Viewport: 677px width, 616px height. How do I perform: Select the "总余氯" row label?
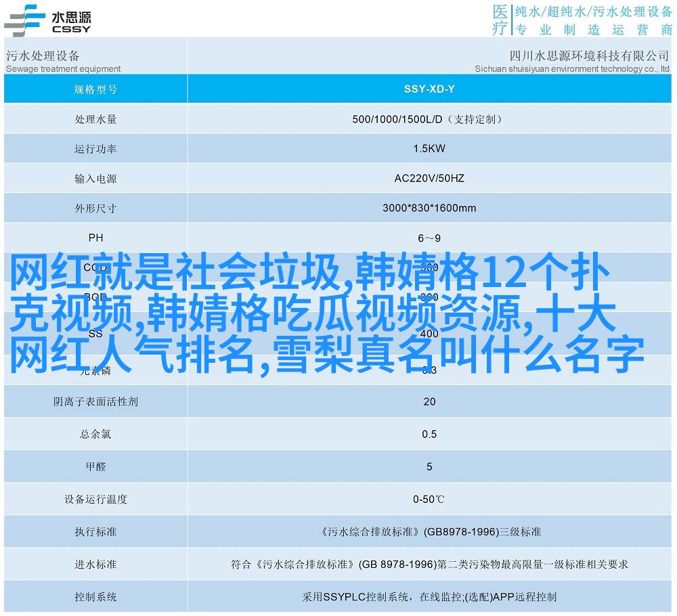pyautogui.click(x=95, y=435)
